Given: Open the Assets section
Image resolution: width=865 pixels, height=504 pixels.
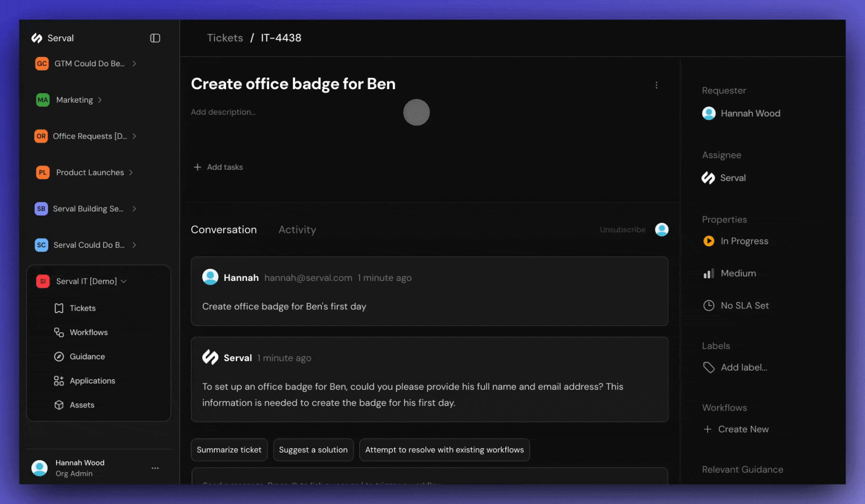Looking at the screenshot, I should [x=59, y=405].
